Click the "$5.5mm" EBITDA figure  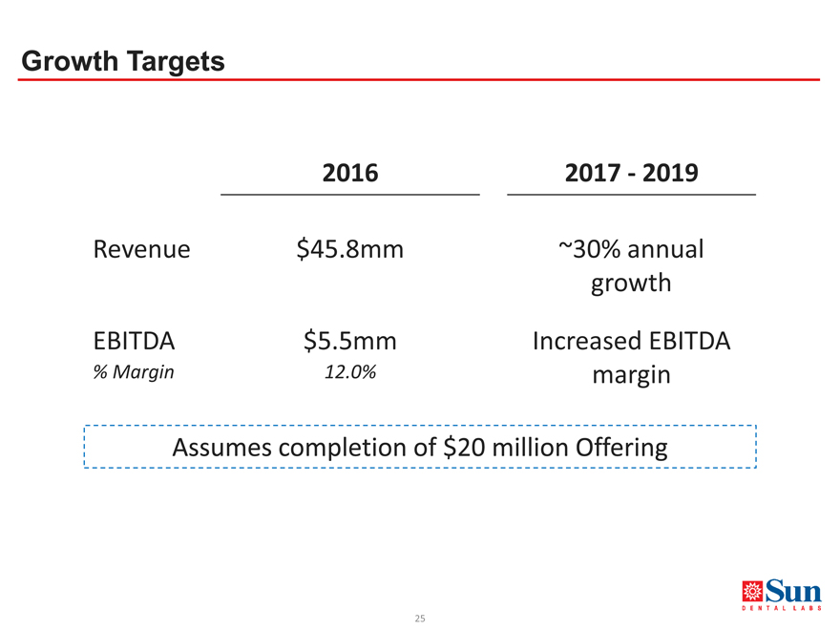(350, 341)
